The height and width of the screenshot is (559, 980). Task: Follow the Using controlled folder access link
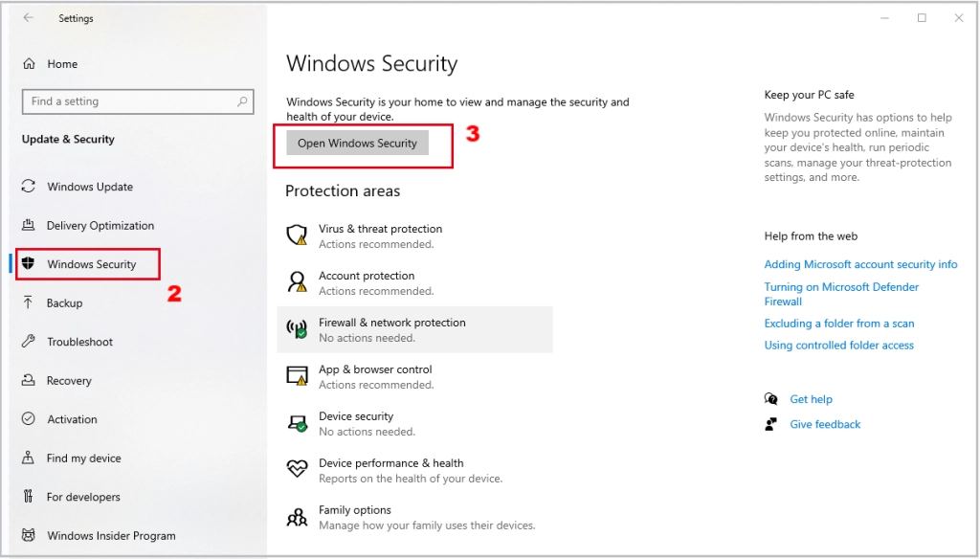tap(838, 346)
